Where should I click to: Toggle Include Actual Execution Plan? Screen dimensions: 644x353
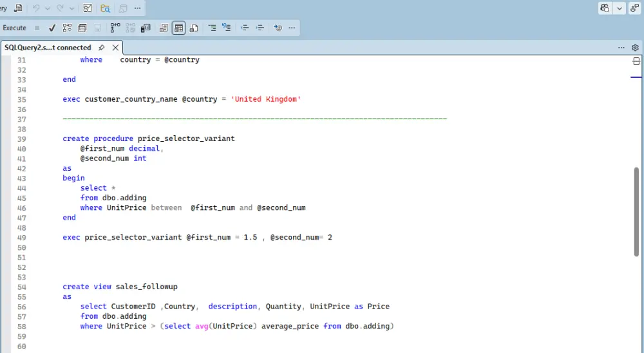point(115,28)
